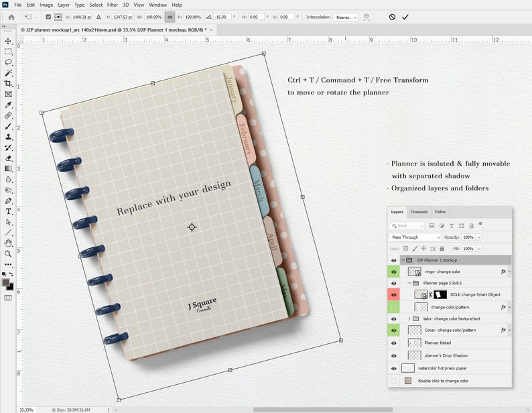
Task: Select the Brush tool
Action: point(8,126)
